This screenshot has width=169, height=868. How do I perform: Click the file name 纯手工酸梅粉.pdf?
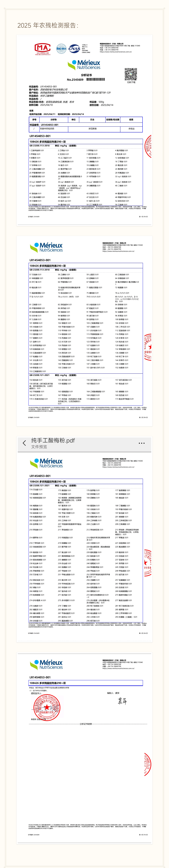53,440
